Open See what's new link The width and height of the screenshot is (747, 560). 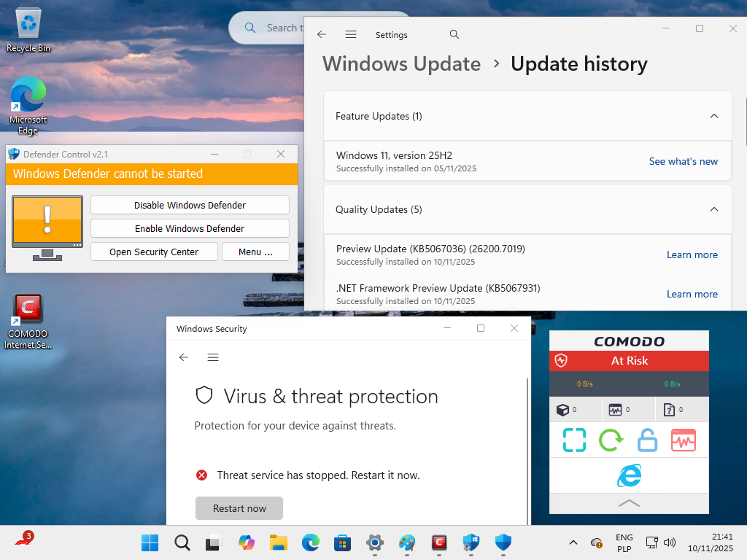pyautogui.click(x=683, y=161)
